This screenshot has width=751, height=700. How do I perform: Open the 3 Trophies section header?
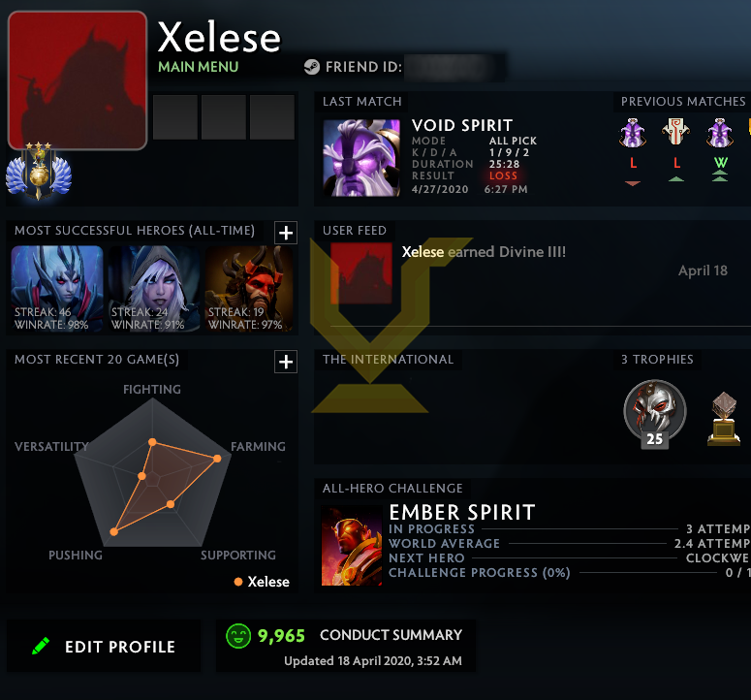point(657,360)
